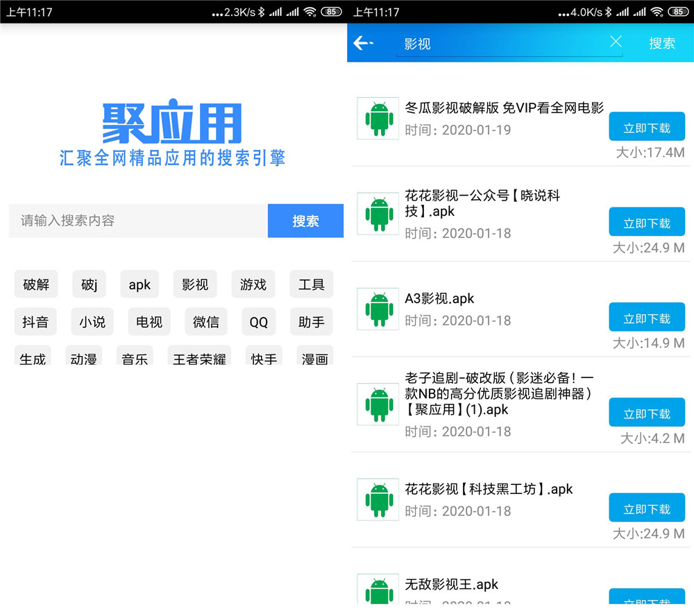694x616 pixels.
Task: Tap 立即下载 for A3影视.apk
Action: (647, 317)
